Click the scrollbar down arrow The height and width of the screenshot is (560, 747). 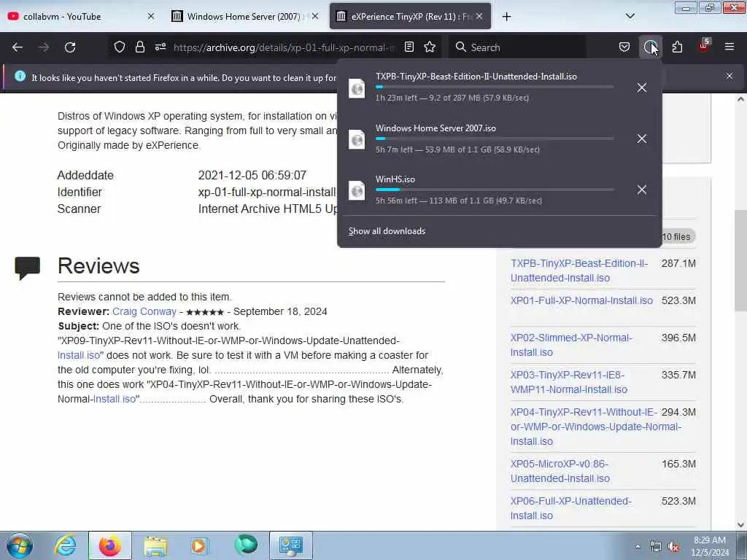coord(740,525)
